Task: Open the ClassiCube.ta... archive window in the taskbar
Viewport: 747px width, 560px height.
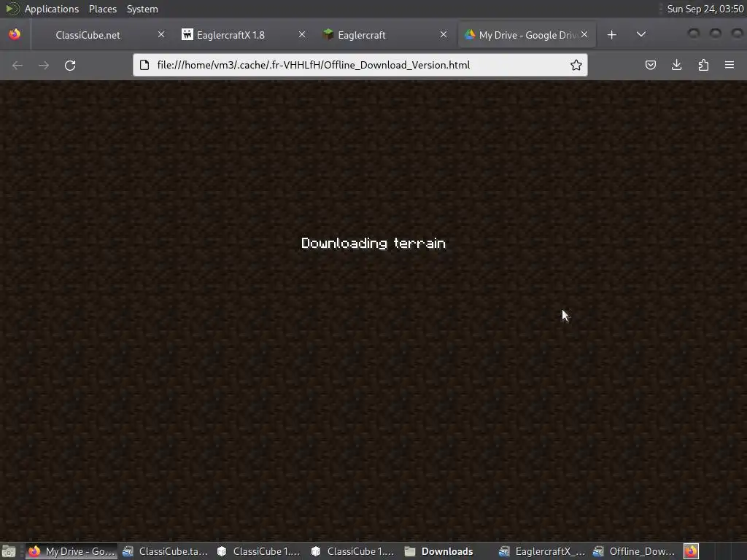Action: tap(165, 551)
